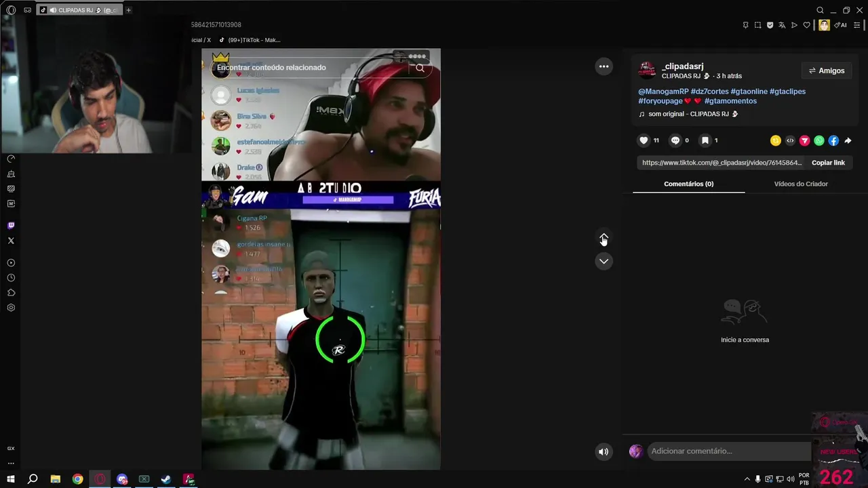The height and width of the screenshot is (488, 868).
Task: Click the Adicionar comentário input field
Action: click(729, 451)
